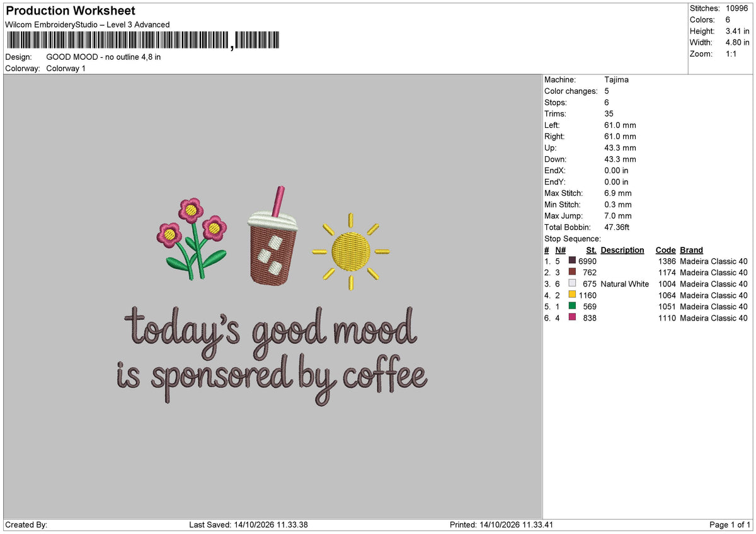Click "Madeira Classic 40" in row 1
Viewport: 756px width, 534px height.
(714, 261)
